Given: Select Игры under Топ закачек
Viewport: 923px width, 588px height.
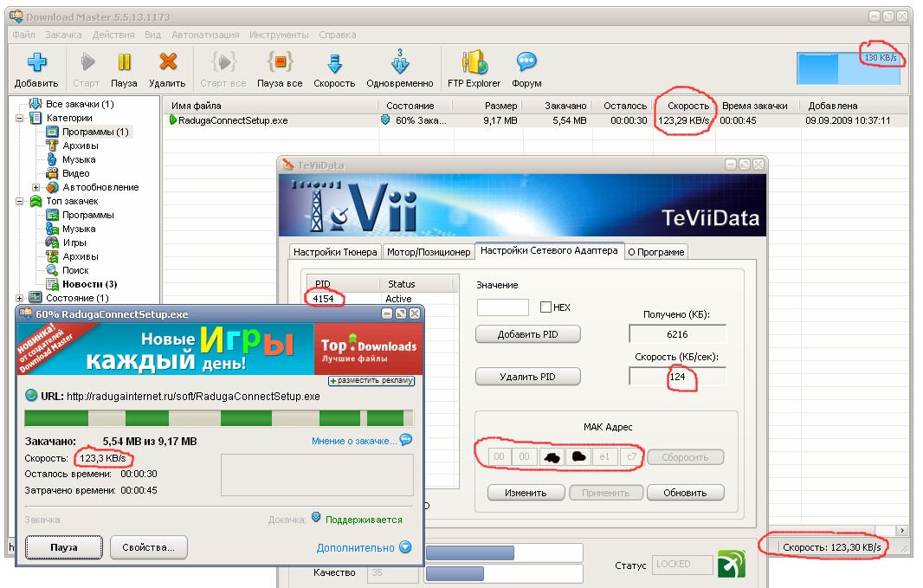Looking at the screenshot, I should [x=74, y=242].
